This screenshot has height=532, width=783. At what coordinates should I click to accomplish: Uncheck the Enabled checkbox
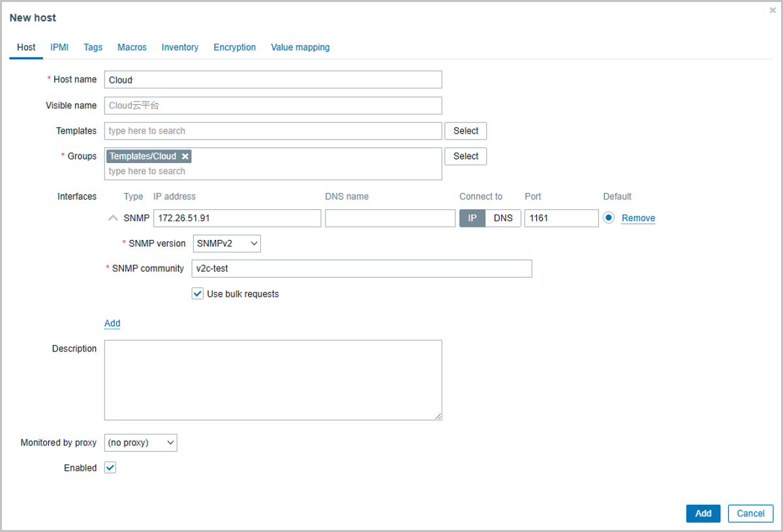(x=110, y=467)
